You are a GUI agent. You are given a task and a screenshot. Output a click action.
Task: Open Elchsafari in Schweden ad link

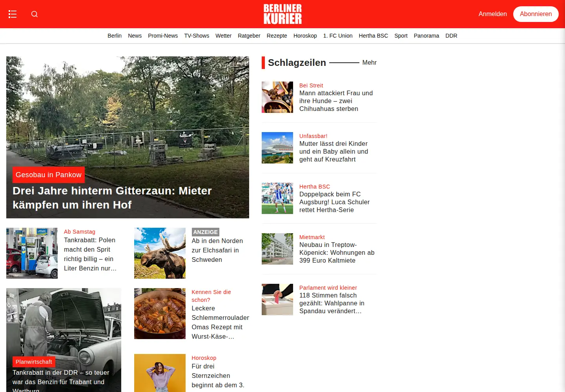(x=217, y=250)
